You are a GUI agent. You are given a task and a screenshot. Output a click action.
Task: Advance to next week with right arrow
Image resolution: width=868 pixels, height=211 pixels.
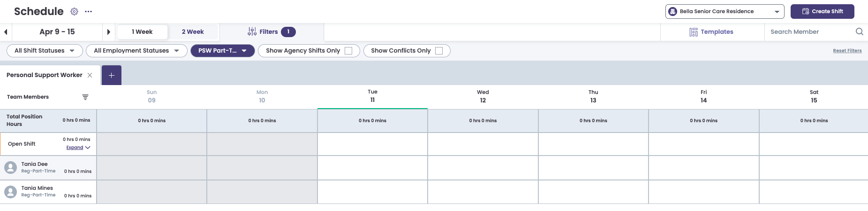click(x=108, y=32)
